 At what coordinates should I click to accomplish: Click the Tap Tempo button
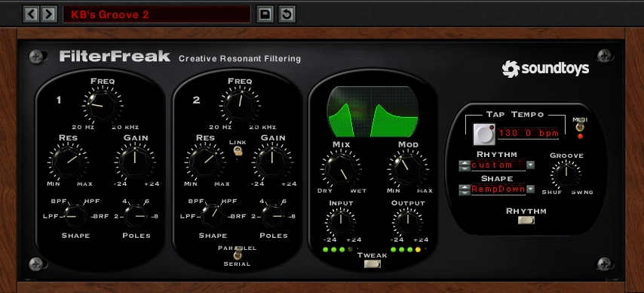pos(484,134)
